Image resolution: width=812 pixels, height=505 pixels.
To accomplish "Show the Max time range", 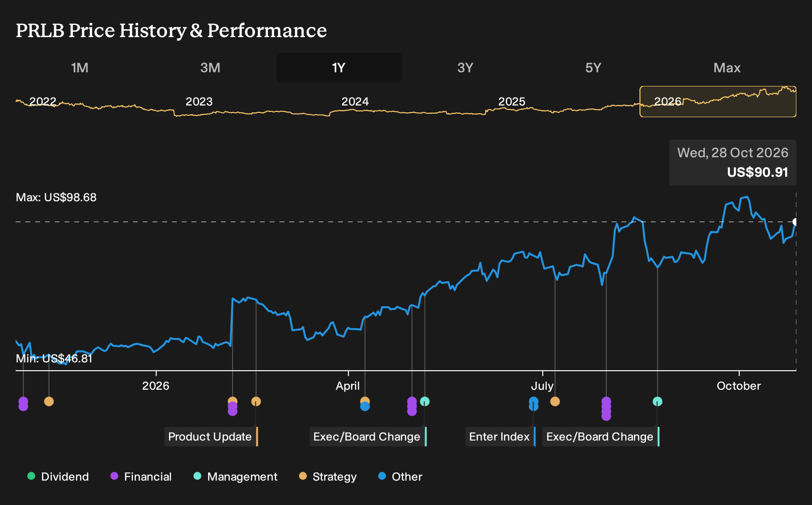I will pos(727,67).
